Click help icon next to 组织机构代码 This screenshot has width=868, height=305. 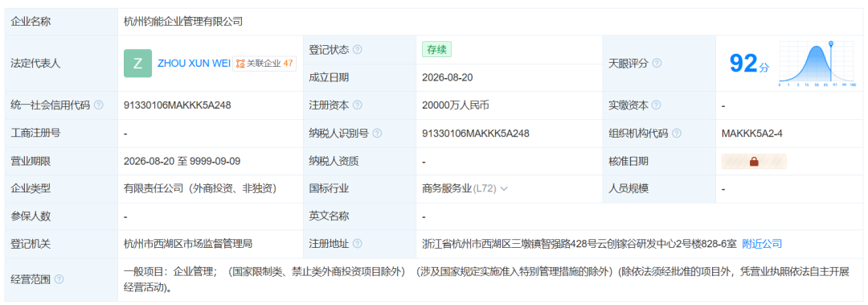(x=677, y=133)
